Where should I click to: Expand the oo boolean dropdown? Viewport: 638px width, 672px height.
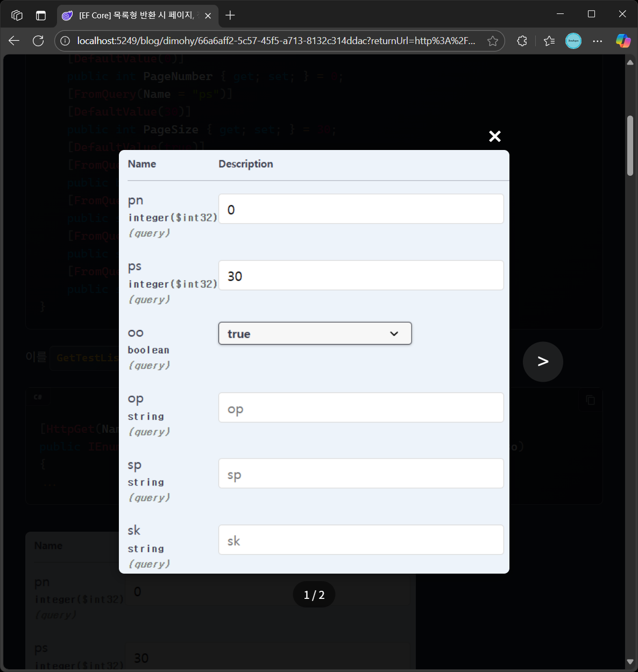pyautogui.click(x=315, y=334)
